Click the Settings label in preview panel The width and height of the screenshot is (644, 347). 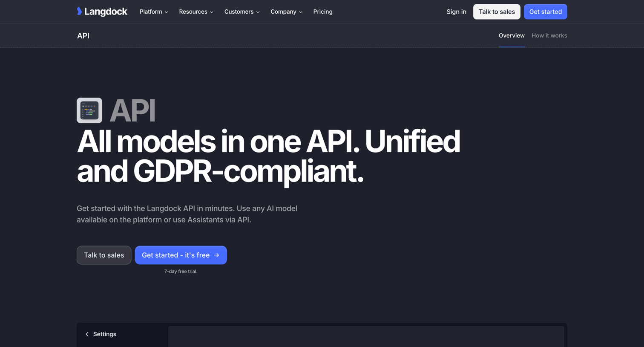105,334
